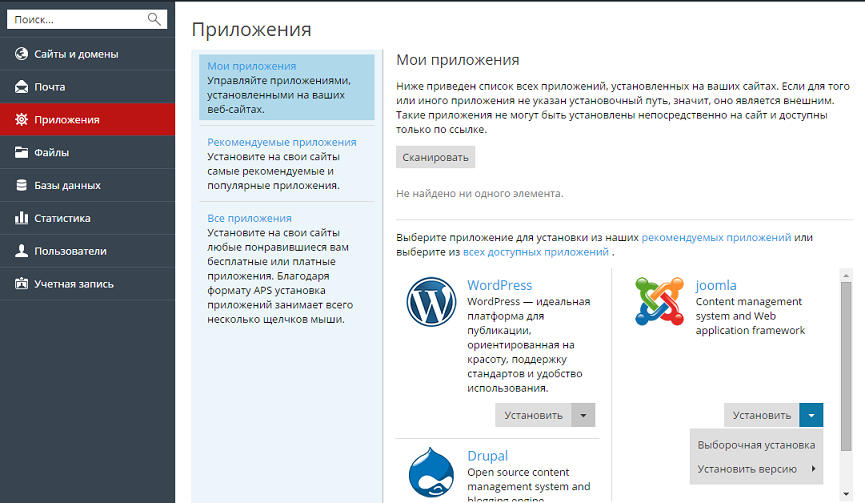Click the application list vertical scrollbar
This screenshot has width=865, height=503.
(846, 360)
